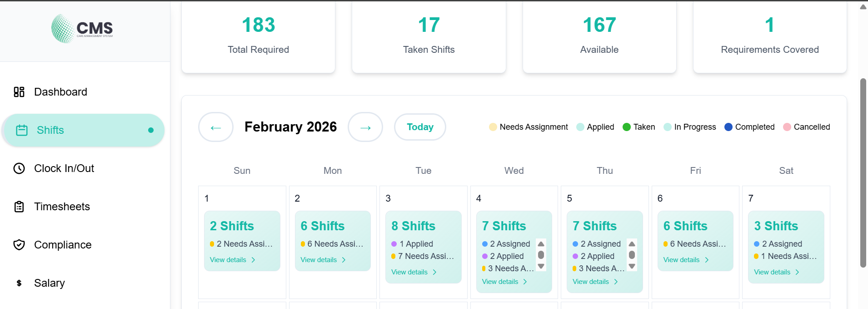Click the green Taken legend swatch

[627, 127]
